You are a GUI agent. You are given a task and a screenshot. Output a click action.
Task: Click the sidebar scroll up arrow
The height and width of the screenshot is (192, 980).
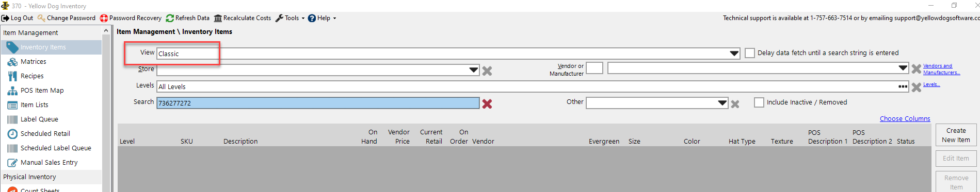pyautogui.click(x=106, y=30)
